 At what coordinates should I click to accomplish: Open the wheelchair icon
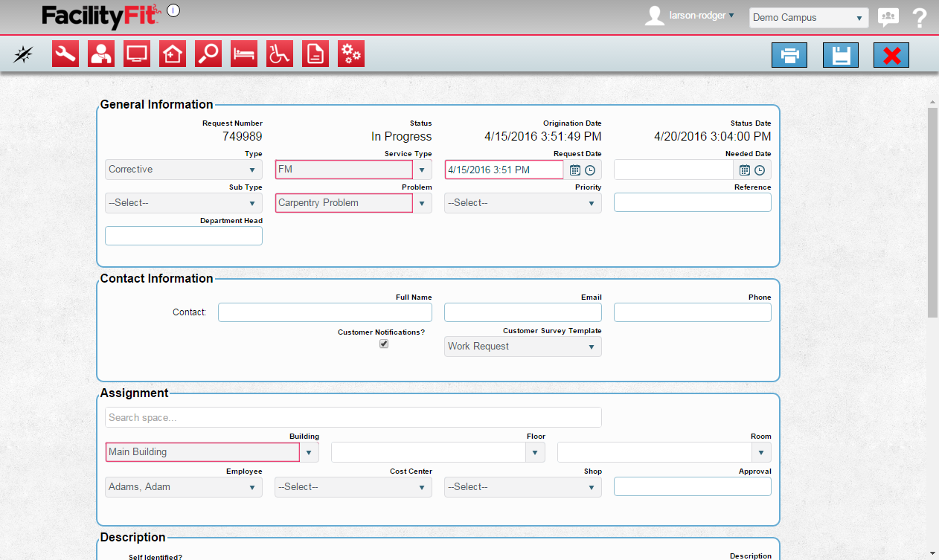pos(280,54)
